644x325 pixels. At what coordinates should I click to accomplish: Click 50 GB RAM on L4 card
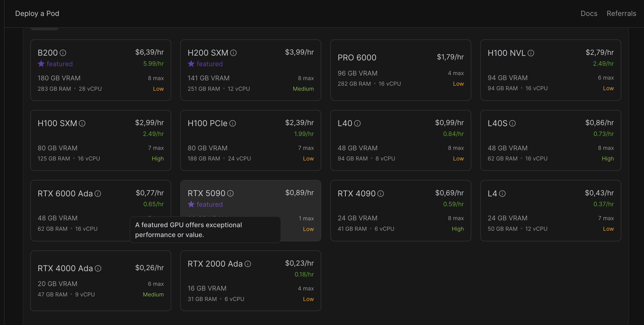(x=503, y=229)
